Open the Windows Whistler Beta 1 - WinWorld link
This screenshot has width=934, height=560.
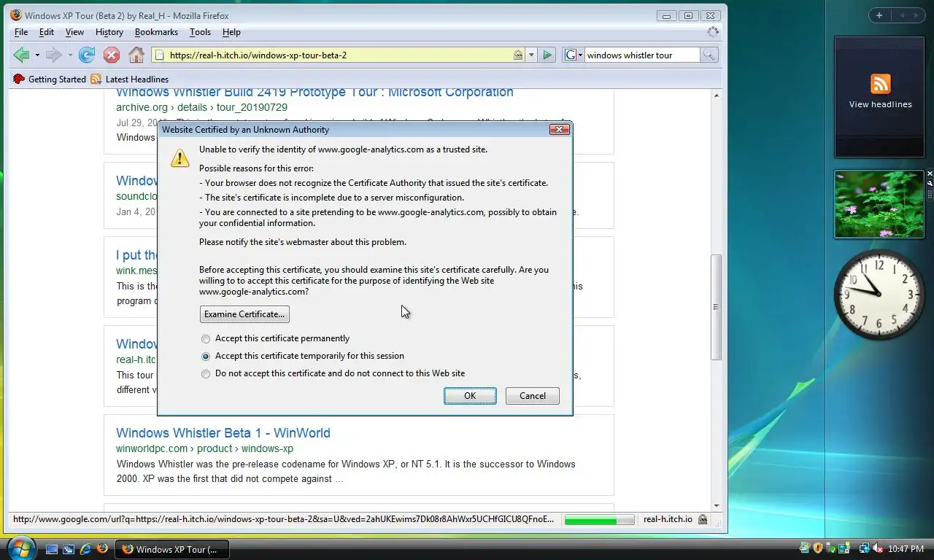(223, 433)
